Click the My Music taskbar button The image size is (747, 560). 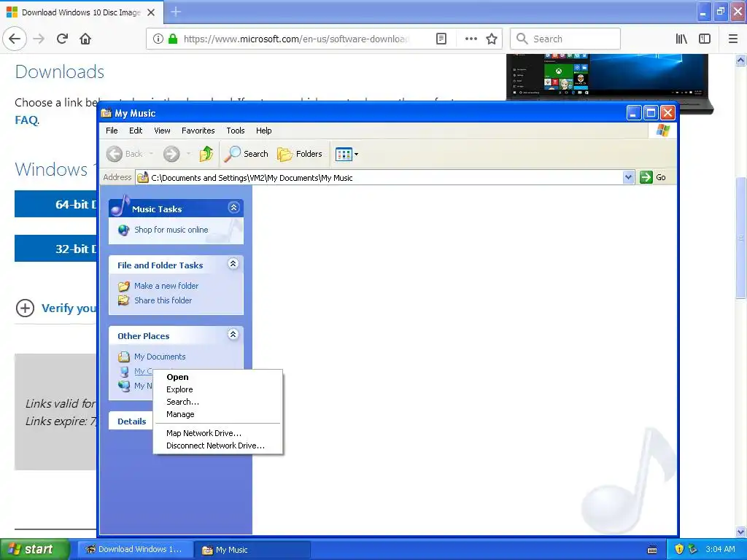[x=253, y=550]
